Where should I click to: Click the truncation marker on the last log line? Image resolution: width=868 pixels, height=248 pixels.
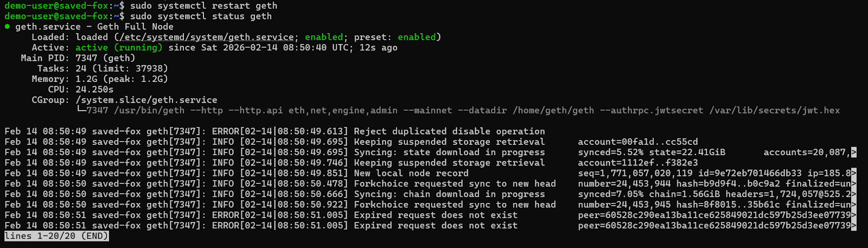pyautogui.click(x=854, y=226)
